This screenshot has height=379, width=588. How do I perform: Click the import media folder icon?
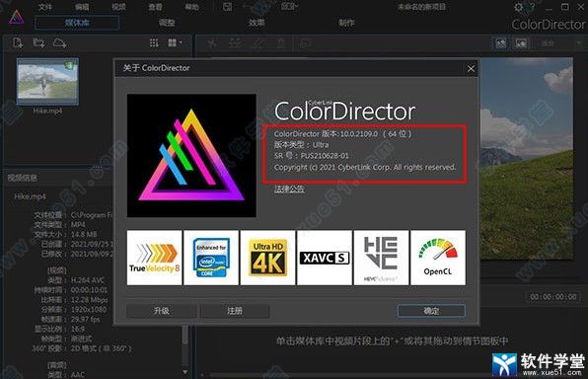point(38,43)
